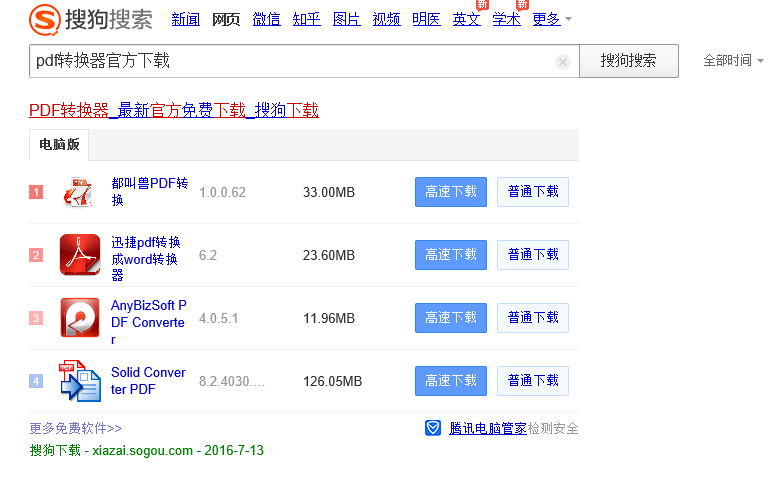Open the 全部时间 time filter dropdown
The image size is (769, 477).
pos(733,60)
